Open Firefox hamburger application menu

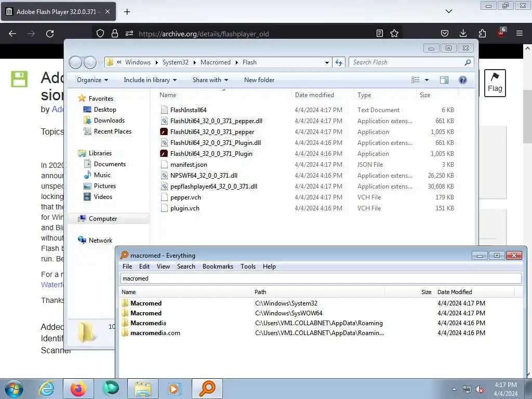pos(520,33)
